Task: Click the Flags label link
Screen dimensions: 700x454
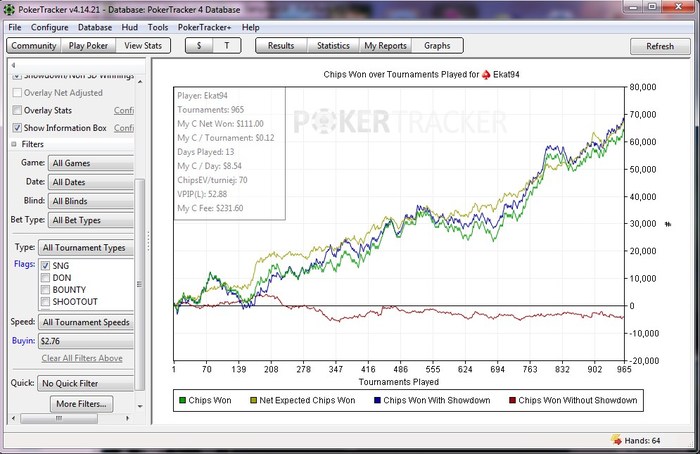Action: coord(24,264)
